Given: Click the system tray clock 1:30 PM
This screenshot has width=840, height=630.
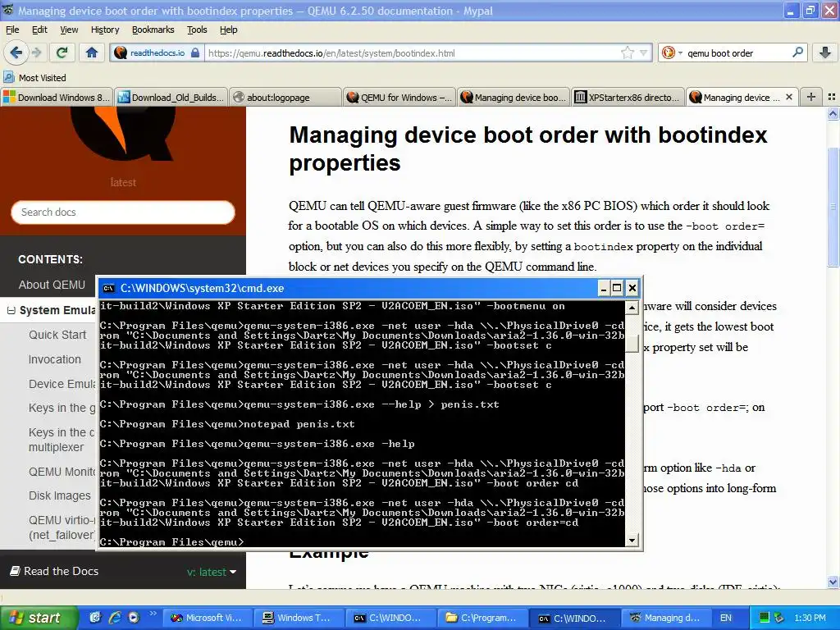Looking at the screenshot, I should (810, 618).
